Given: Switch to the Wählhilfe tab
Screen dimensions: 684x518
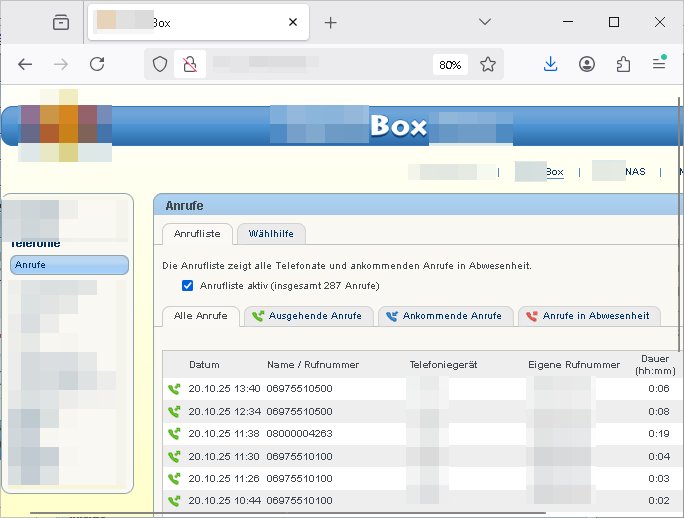Looking at the screenshot, I should tap(271, 234).
